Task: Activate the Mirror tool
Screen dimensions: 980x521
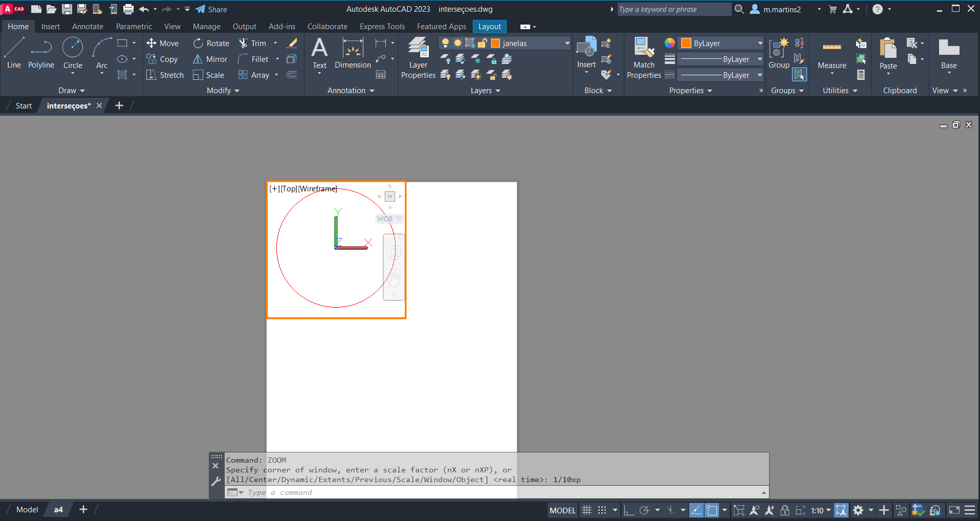Action: (x=210, y=59)
